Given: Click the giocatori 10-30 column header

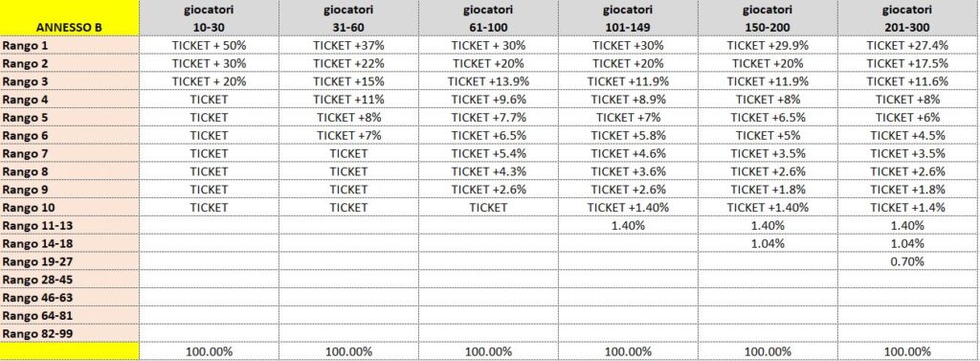Looking at the screenshot, I should click(x=209, y=18).
